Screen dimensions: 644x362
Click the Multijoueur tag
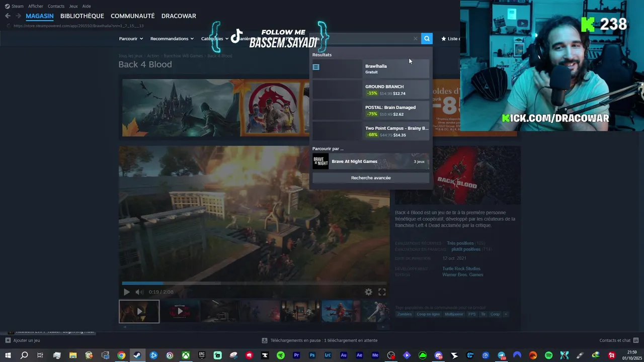pos(454,314)
